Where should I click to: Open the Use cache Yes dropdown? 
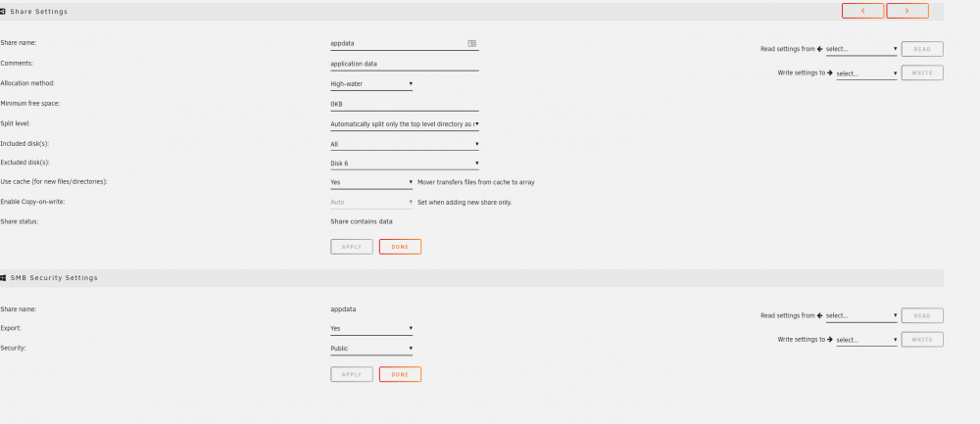(x=371, y=182)
